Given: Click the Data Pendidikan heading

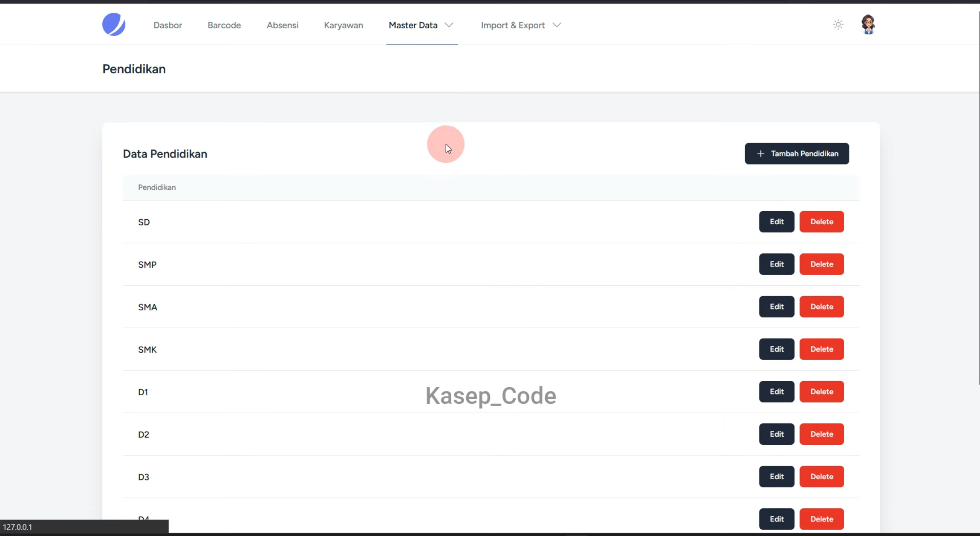Looking at the screenshot, I should (x=165, y=154).
